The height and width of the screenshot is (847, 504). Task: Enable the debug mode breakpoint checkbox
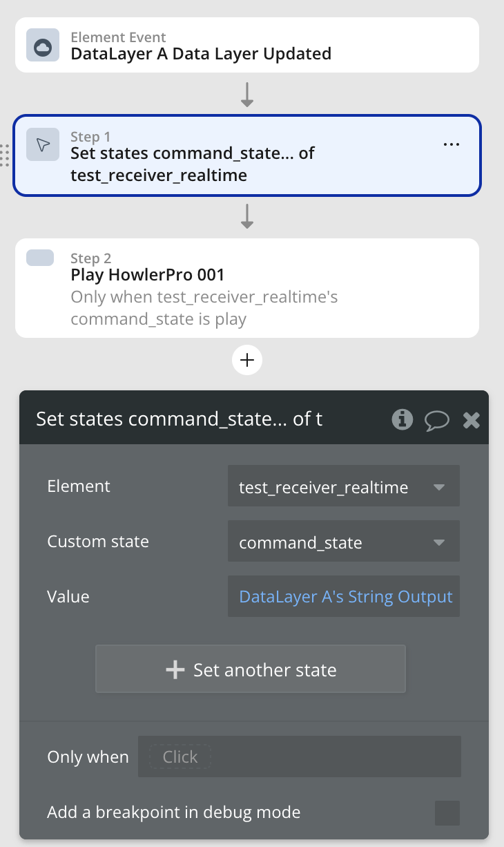tap(447, 813)
